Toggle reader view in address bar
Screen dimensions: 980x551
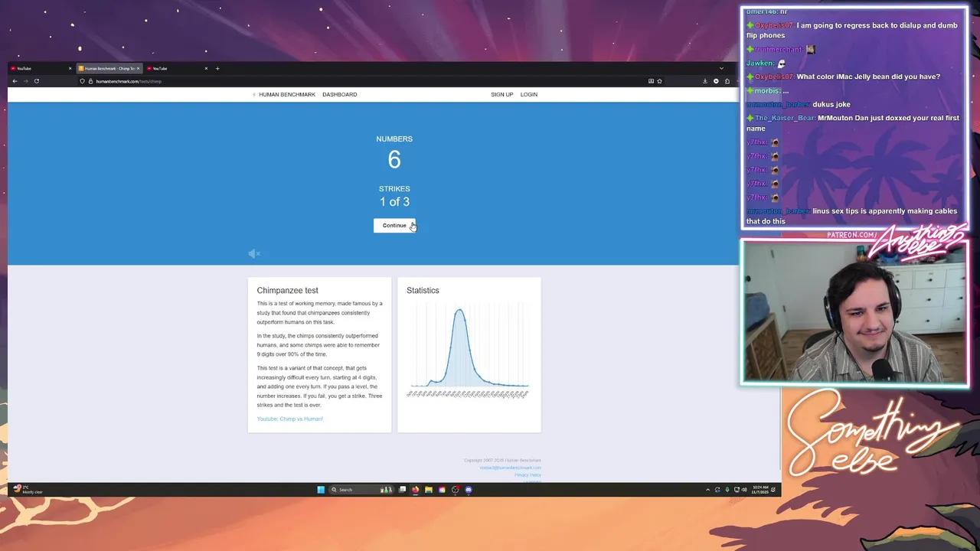[651, 81]
